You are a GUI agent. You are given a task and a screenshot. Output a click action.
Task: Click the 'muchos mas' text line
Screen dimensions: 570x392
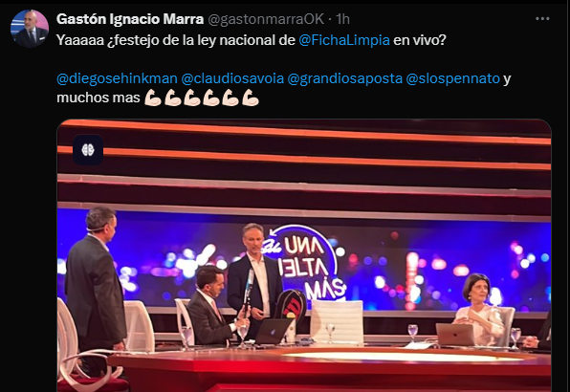(x=99, y=98)
